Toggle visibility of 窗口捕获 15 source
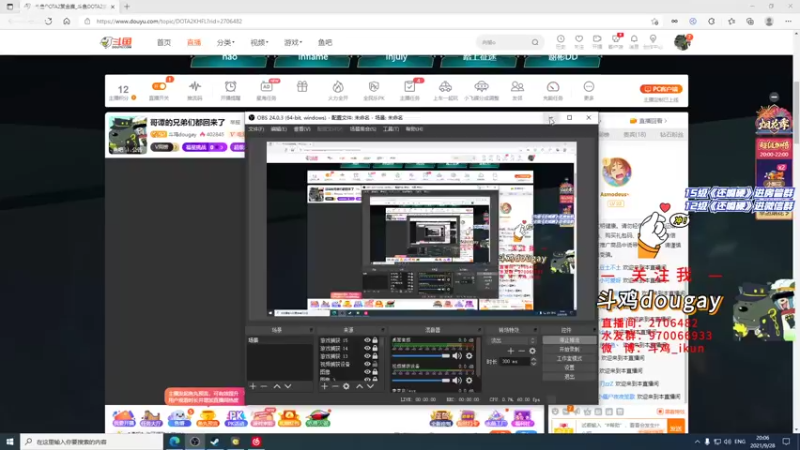 [x=367, y=340]
